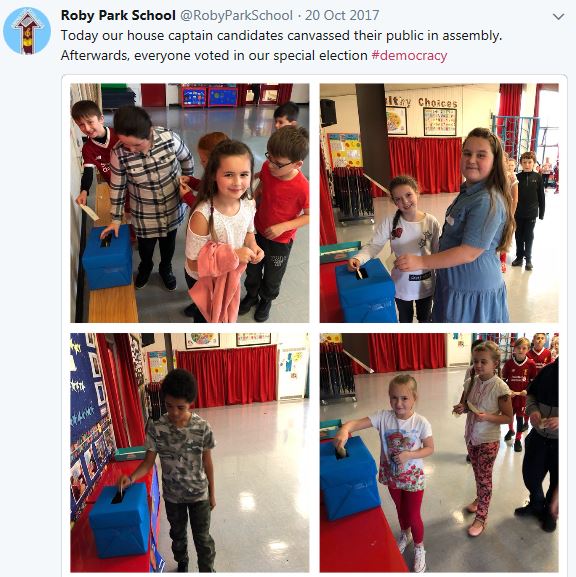Open the top-left photo of children voting
Screen dimensions: 576x577
point(190,203)
